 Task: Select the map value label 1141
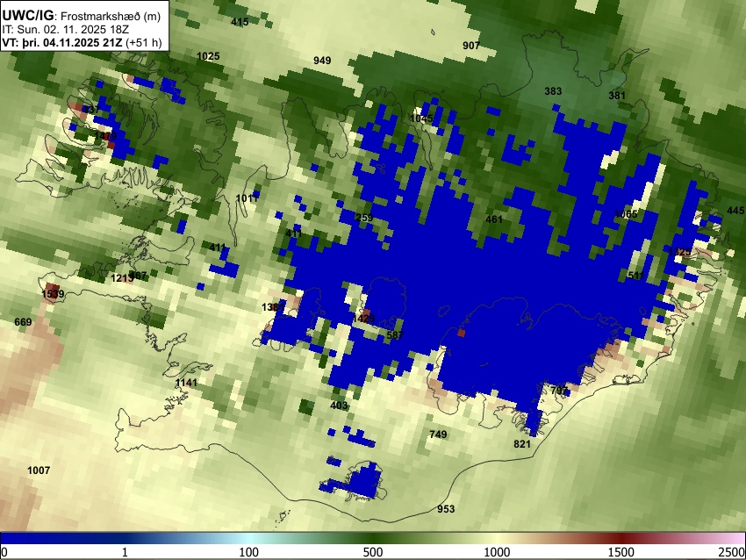[x=186, y=383]
